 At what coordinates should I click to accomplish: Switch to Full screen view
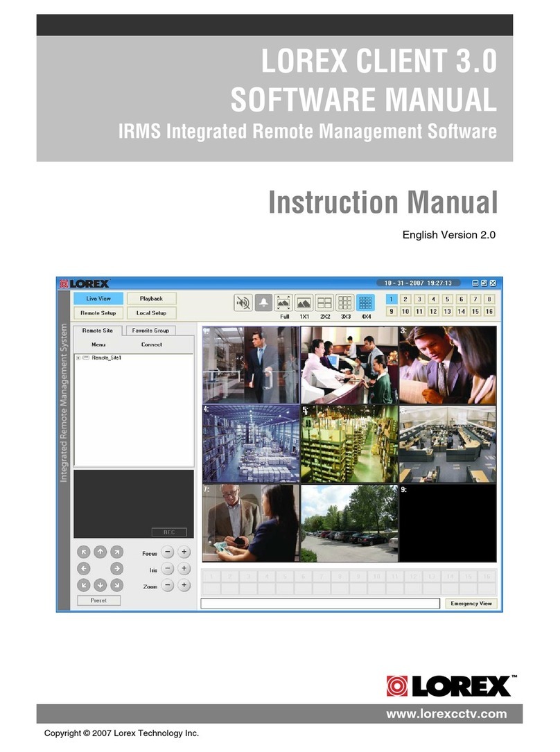point(283,303)
